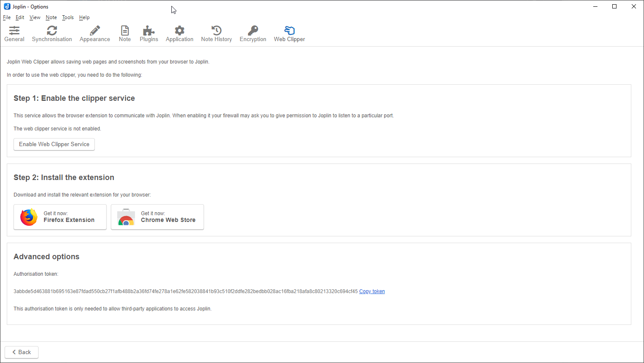Open the Synchronisation settings section
Viewport: 644px width, 363px height.
pos(52,34)
